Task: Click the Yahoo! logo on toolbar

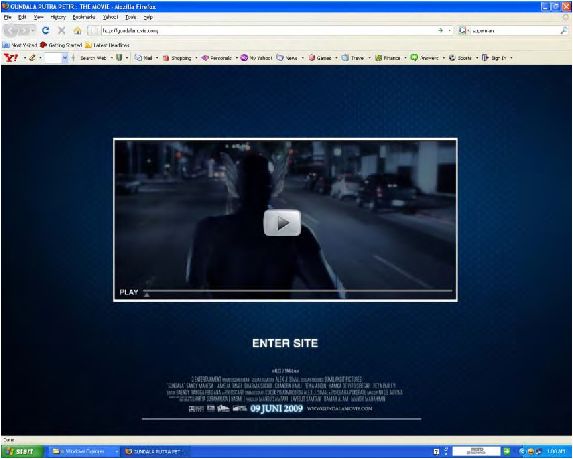Action: tap(11, 57)
